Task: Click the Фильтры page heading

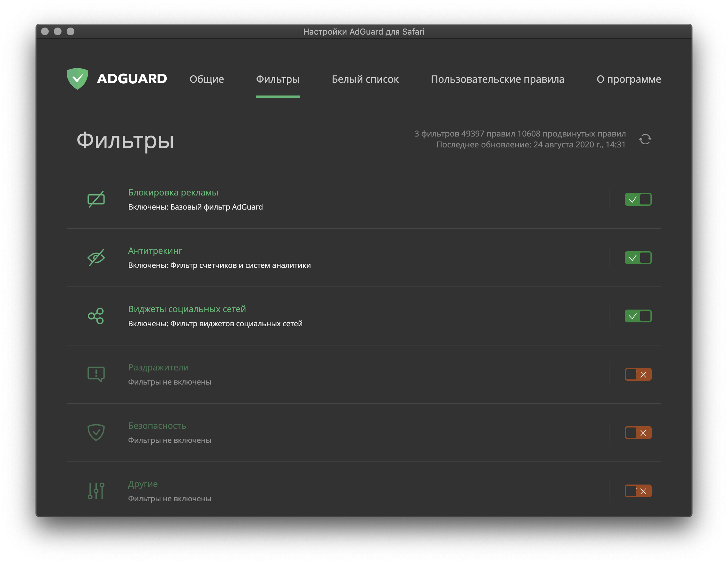Action: 125,140
